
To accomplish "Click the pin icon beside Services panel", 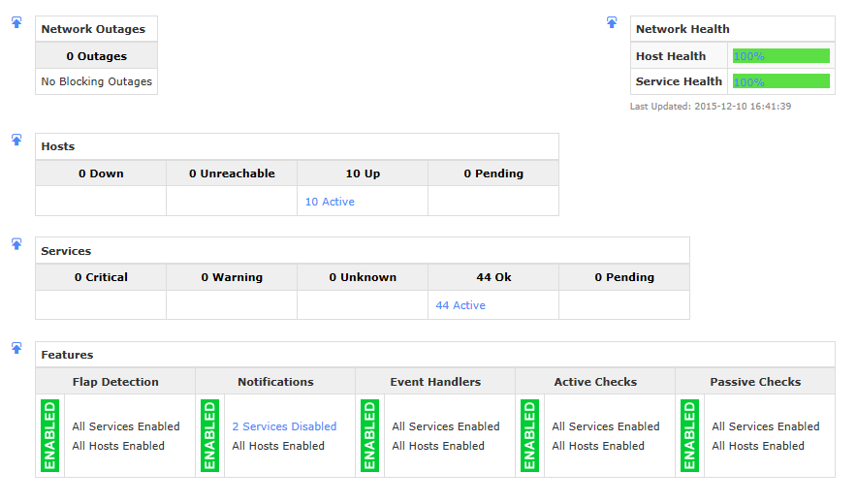I will [x=16, y=243].
